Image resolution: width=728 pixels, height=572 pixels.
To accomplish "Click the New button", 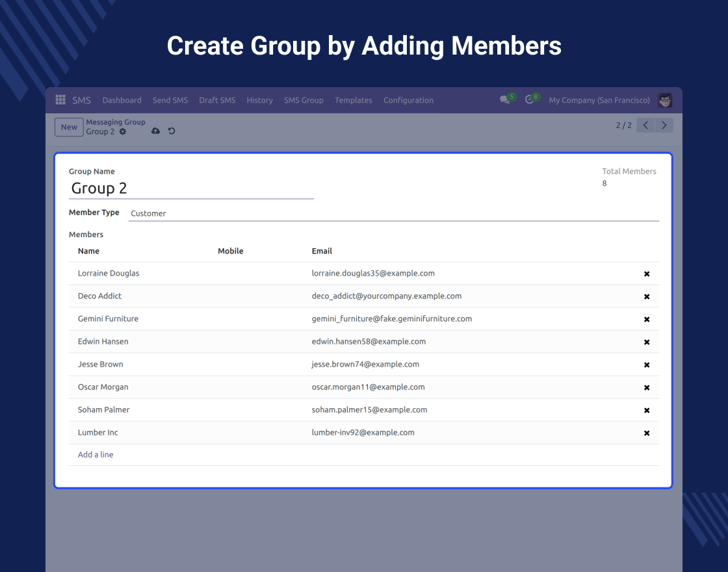I will (x=69, y=127).
